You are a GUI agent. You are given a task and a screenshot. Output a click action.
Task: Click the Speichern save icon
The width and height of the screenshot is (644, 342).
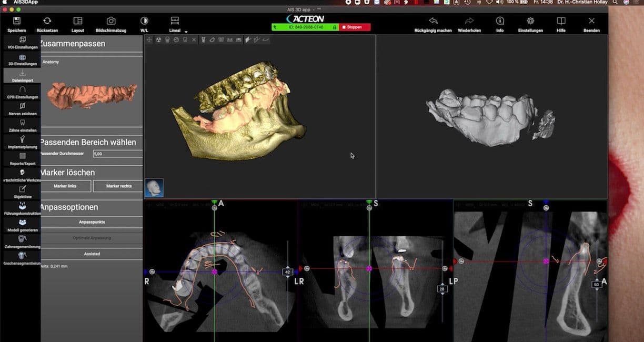[16, 21]
